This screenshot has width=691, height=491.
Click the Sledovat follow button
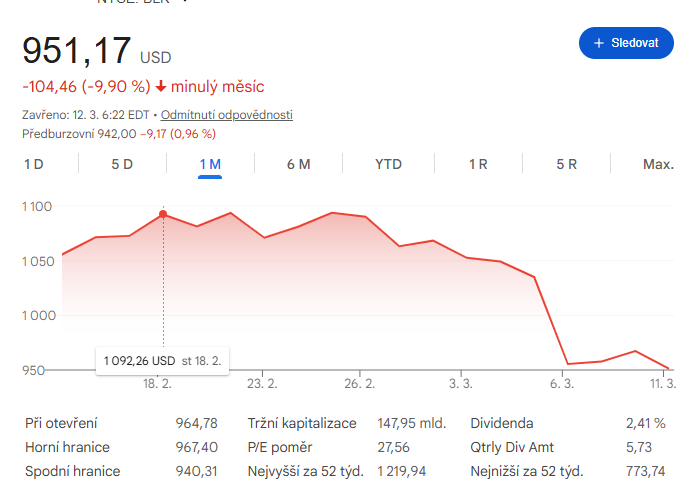click(626, 43)
